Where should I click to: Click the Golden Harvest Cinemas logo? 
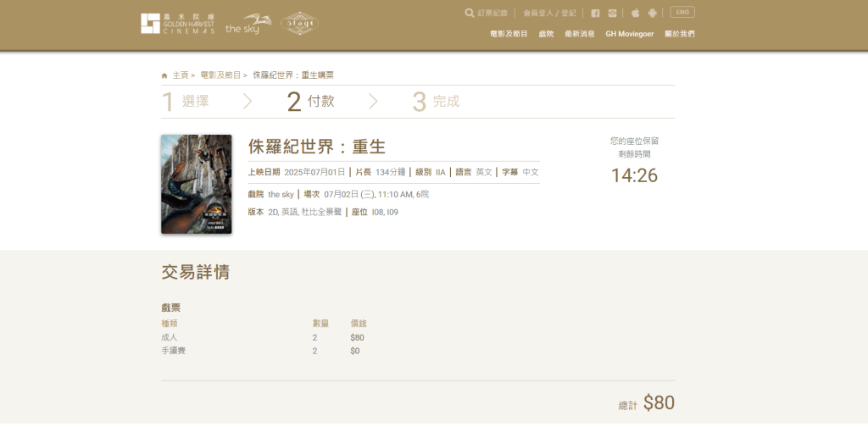click(x=177, y=24)
